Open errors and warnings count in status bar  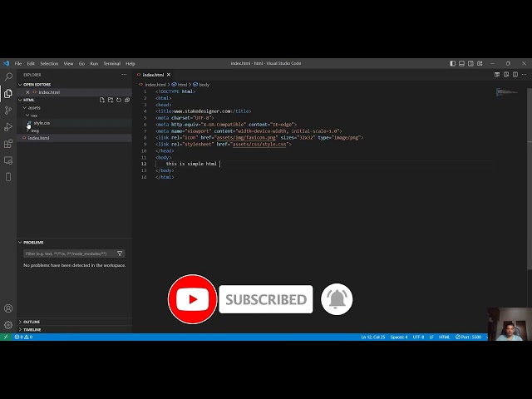pos(24,337)
